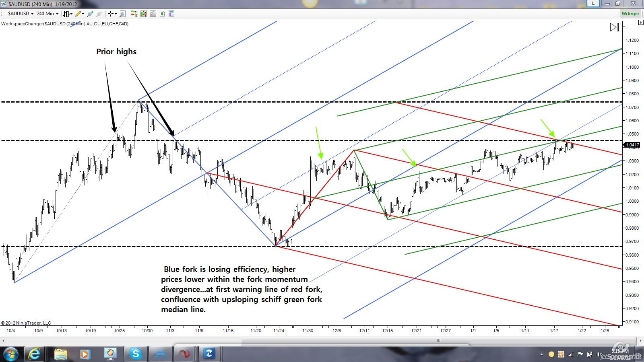Open the data box magnifier icon
The height and width of the screenshot is (362, 644).
click(x=122, y=14)
